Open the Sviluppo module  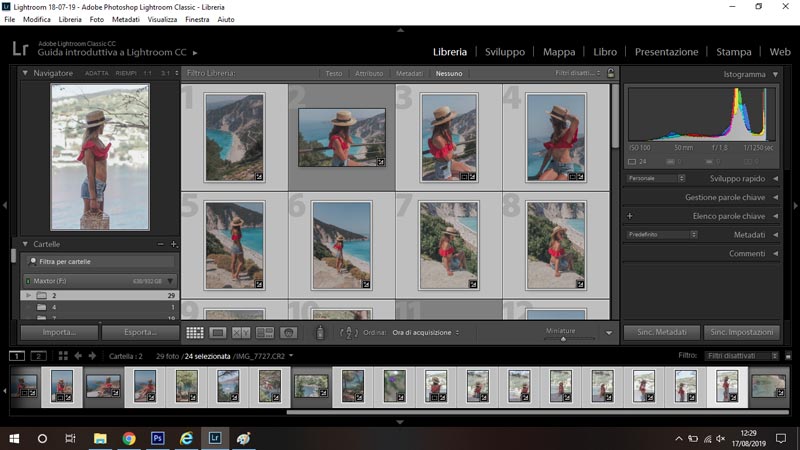click(505, 52)
